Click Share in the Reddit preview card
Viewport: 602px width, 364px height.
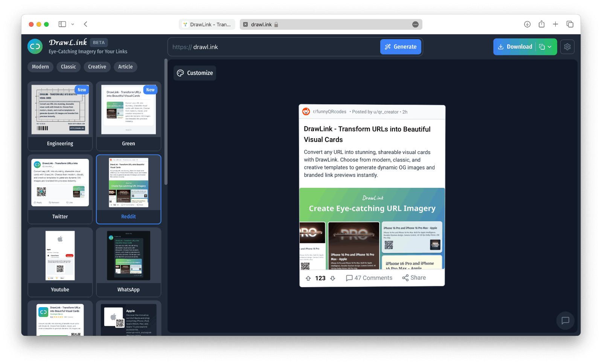(x=414, y=277)
